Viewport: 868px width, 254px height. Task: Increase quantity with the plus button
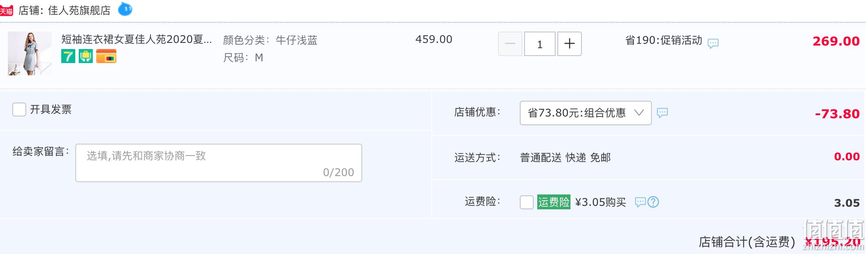click(569, 44)
